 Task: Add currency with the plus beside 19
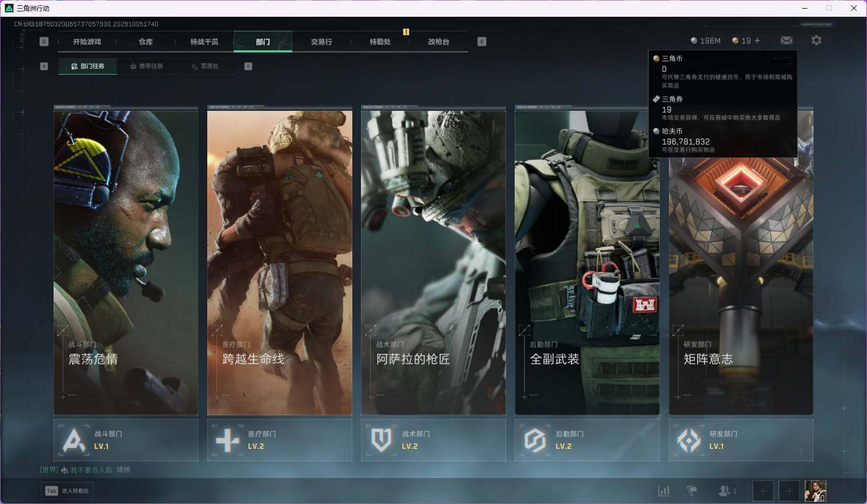coord(757,41)
